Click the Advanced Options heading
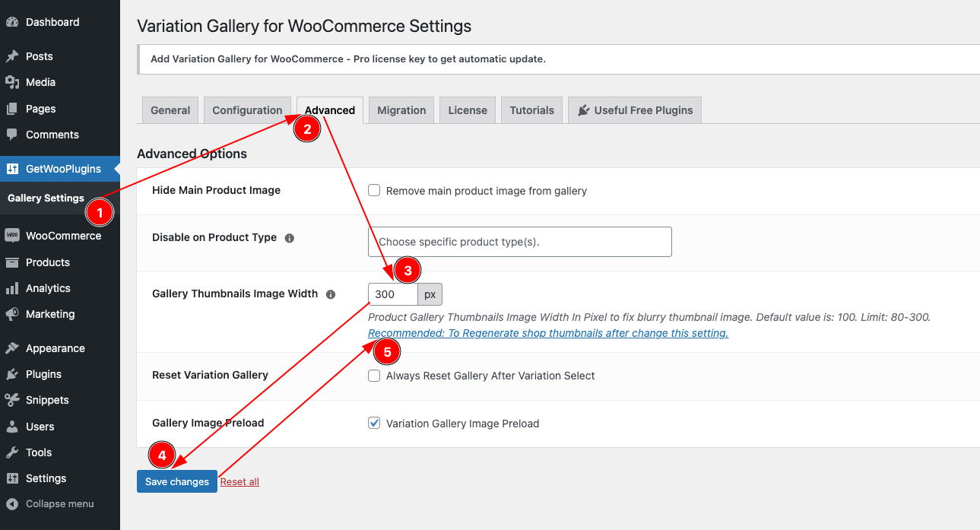 192,154
